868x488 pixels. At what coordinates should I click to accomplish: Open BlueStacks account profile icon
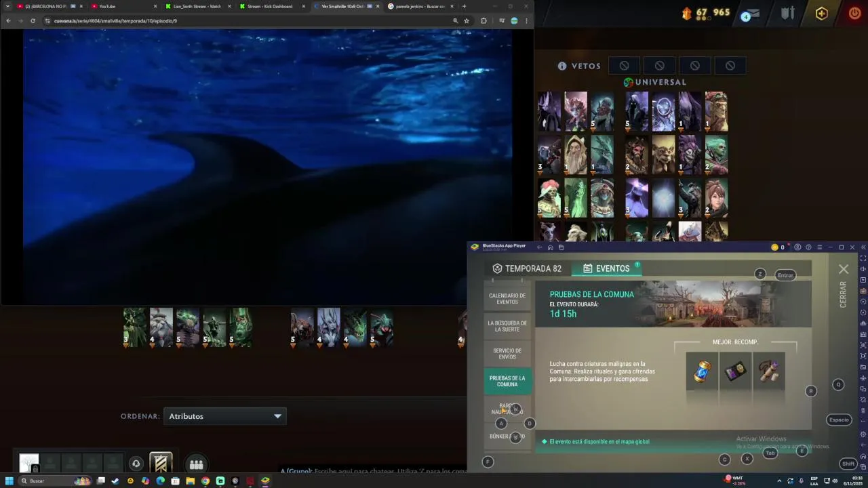click(797, 247)
